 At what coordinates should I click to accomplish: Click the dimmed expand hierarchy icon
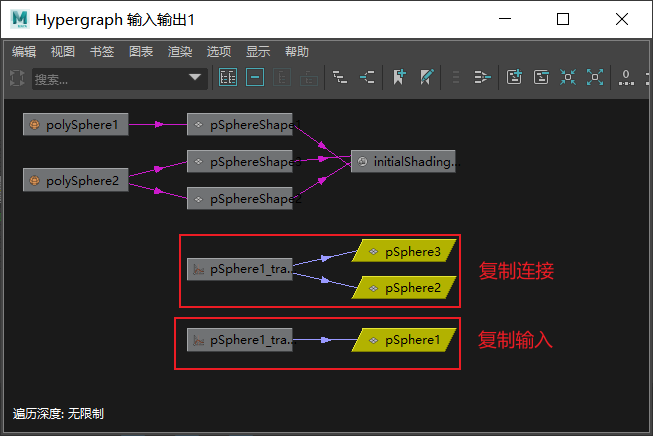[x=282, y=77]
